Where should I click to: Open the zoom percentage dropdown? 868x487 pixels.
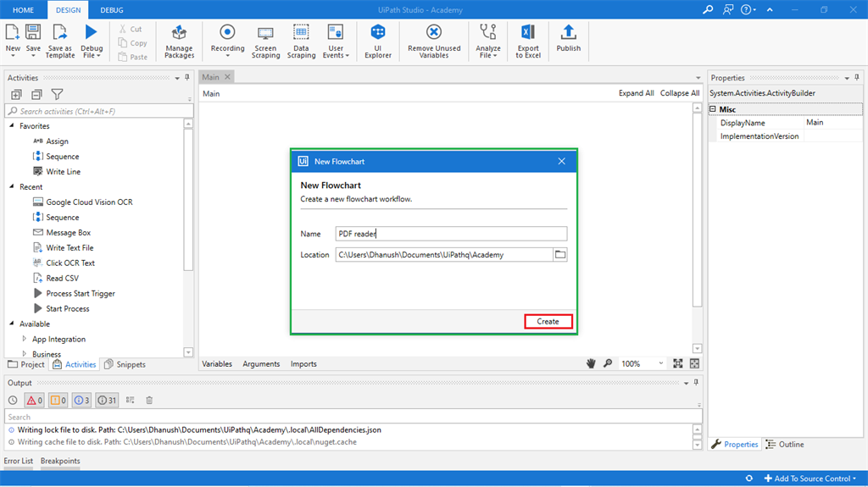pyautogui.click(x=660, y=363)
